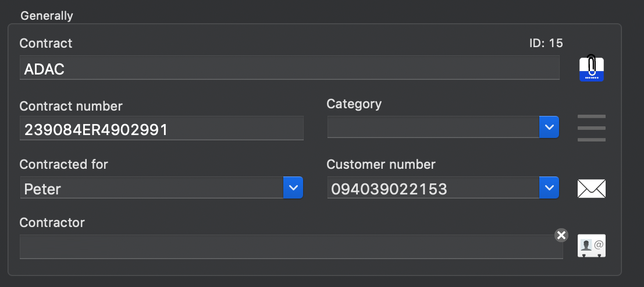Image resolution: width=644 pixels, height=287 pixels.
Task: Click the ID: 15 label
Action: coord(546,42)
